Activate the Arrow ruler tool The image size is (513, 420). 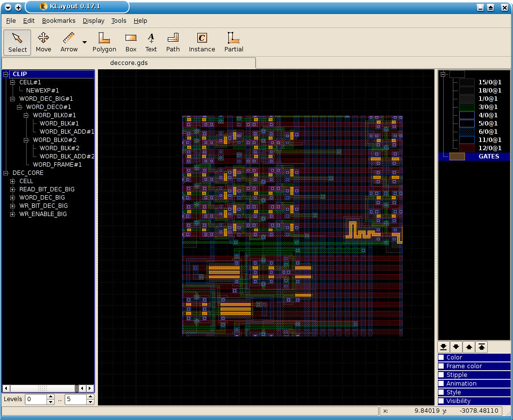(69, 42)
